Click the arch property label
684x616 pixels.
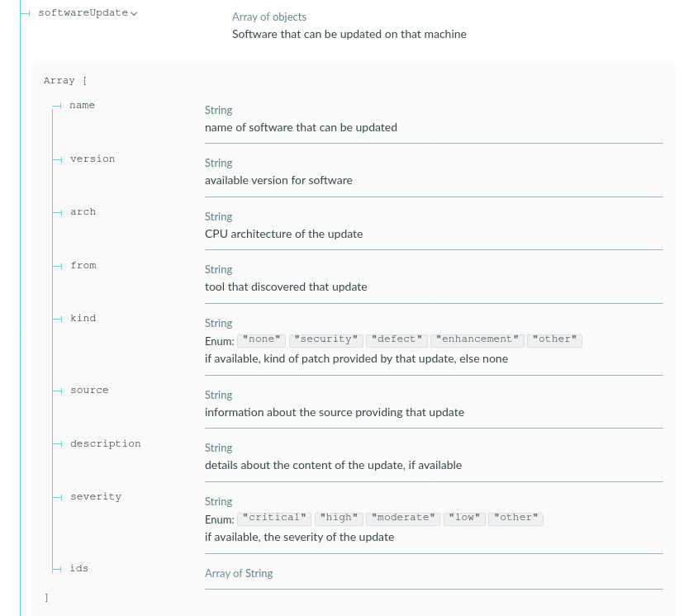tap(83, 212)
